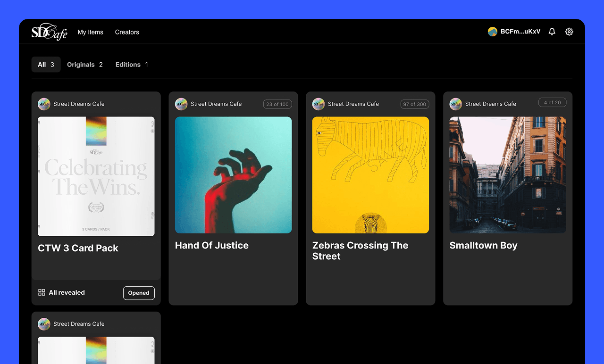Switch to the Originals tab
This screenshot has width=604, height=364.
(x=84, y=65)
